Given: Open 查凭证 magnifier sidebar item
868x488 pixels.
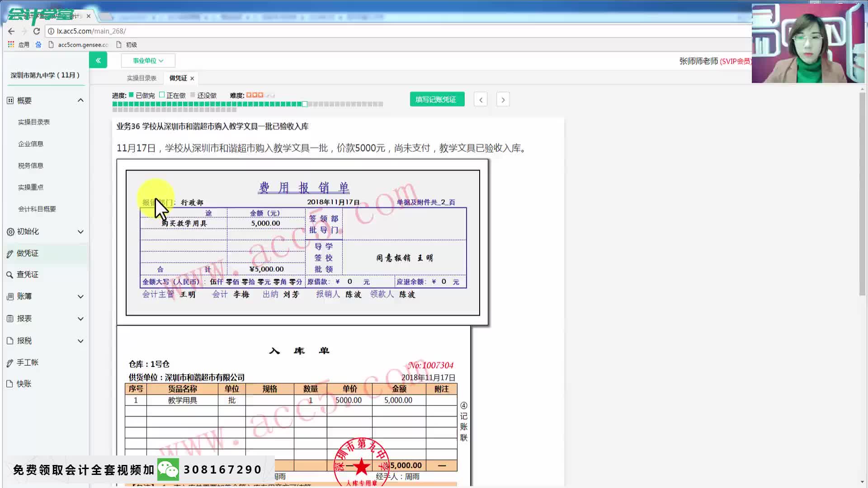Looking at the screenshot, I should tap(27, 275).
